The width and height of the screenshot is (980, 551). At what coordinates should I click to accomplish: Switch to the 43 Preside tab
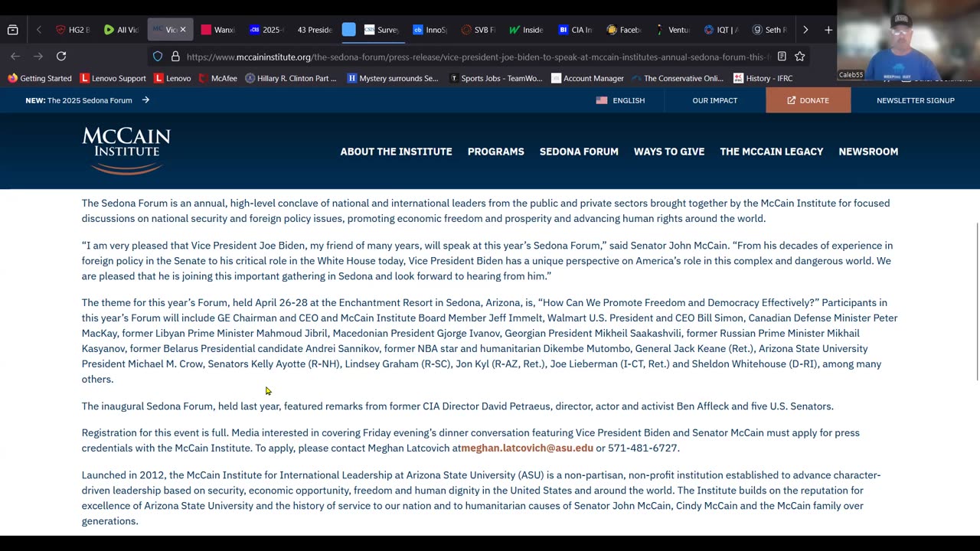(x=314, y=30)
